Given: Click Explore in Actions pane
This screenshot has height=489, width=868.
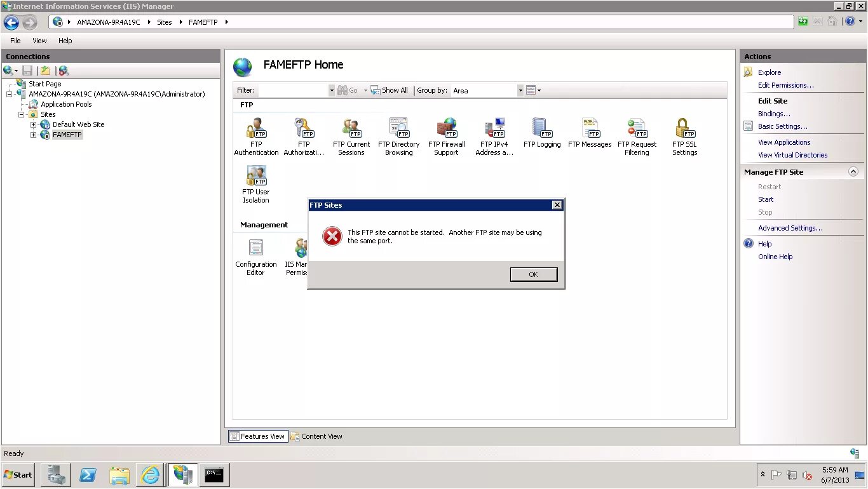Looking at the screenshot, I should click(x=770, y=72).
